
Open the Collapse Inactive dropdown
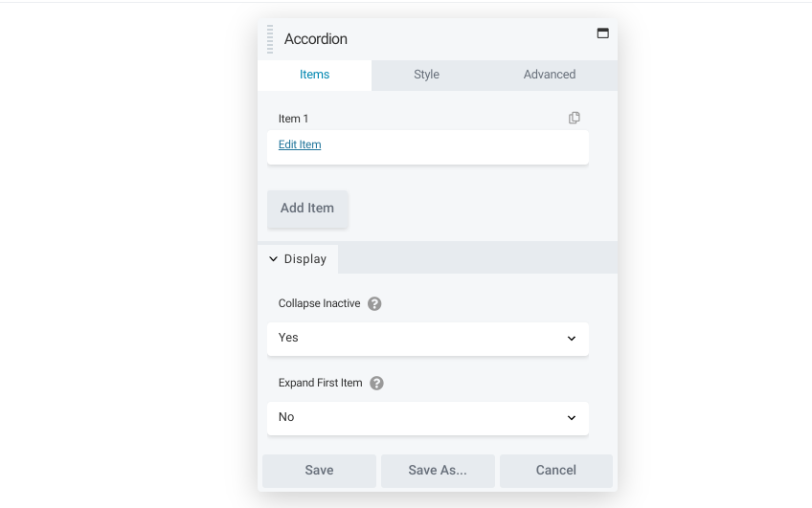(x=427, y=339)
